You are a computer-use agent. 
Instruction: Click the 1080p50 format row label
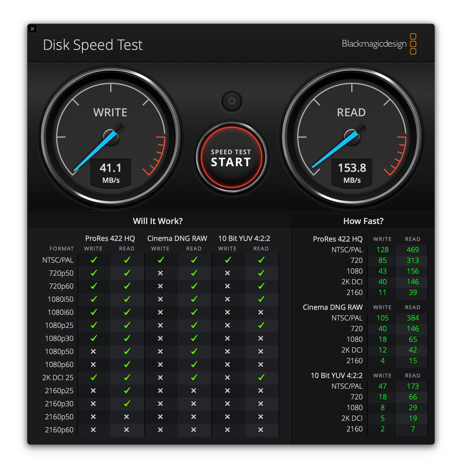click(59, 352)
